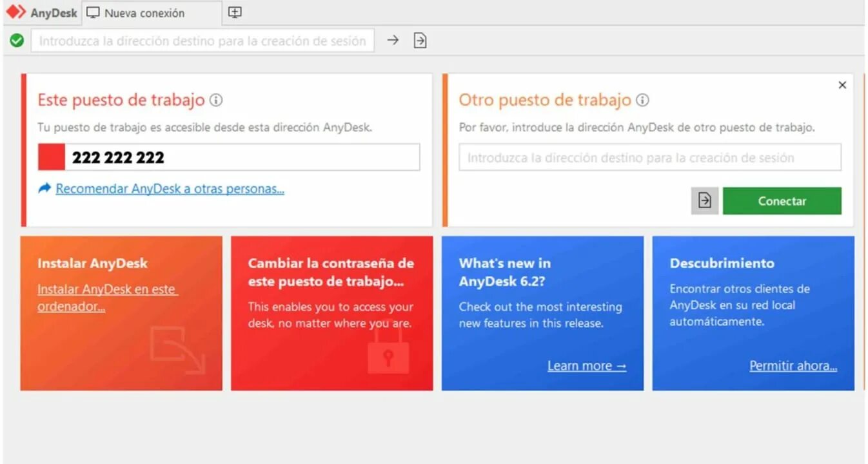Click the share arrow icon beside Recomendar AnyDesk
Viewport: 868px width, 464px height.
click(x=44, y=189)
